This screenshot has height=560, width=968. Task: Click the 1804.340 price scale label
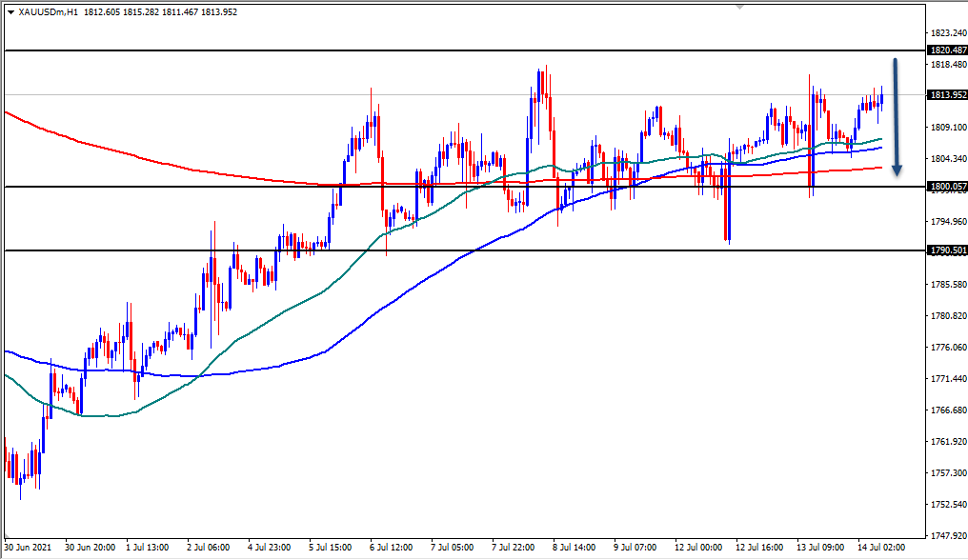tap(948, 159)
